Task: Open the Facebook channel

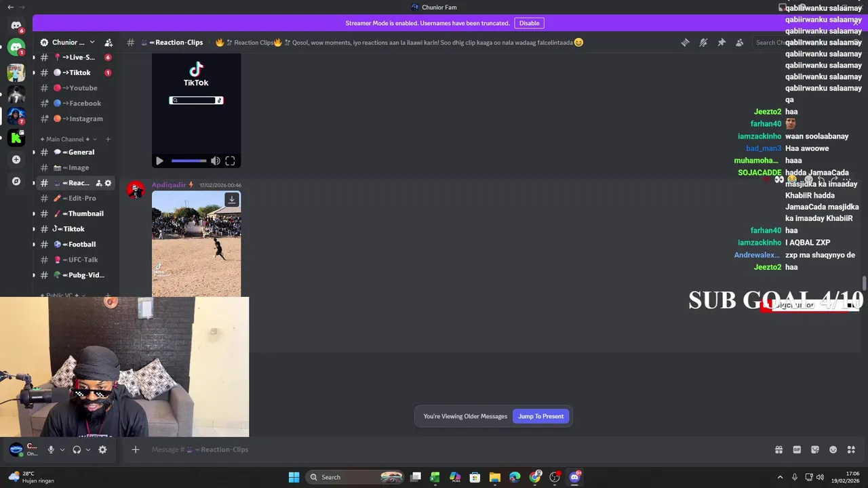Action: pos(76,103)
